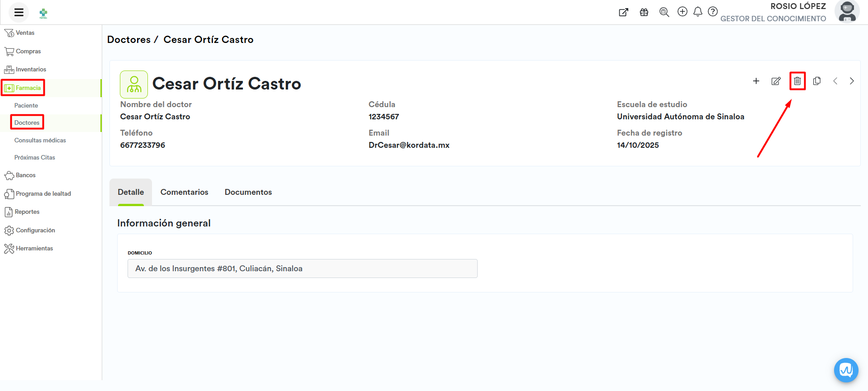Click Doctores breadcrumb link

click(x=129, y=40)
